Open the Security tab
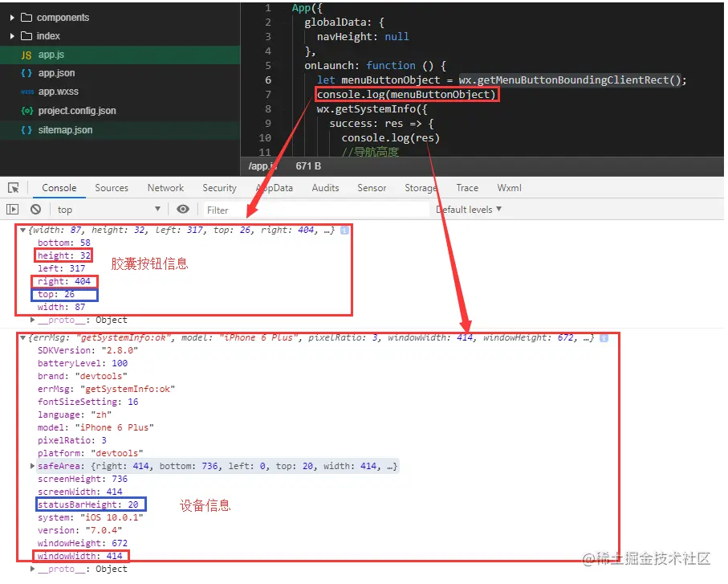The image size is (728, 584). pyautogui.click(x=219, y=188)
